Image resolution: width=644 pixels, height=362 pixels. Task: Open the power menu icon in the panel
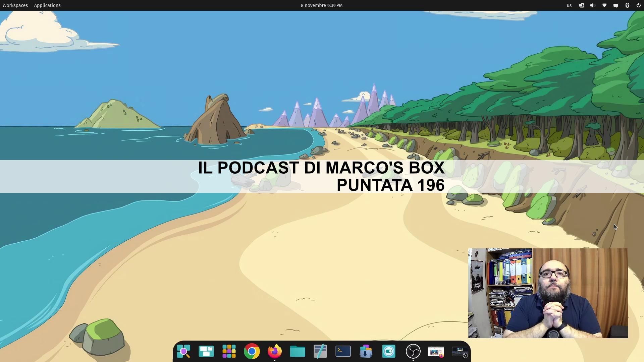[639, 5]
